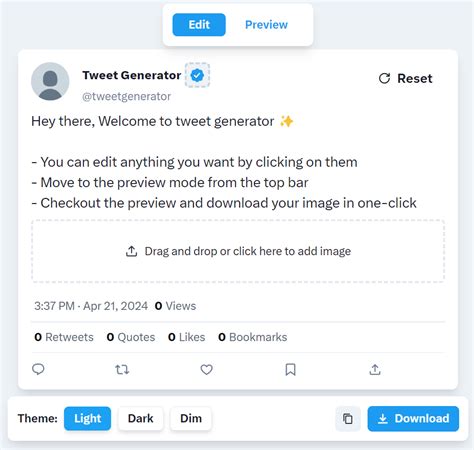Viewport: 474px width, 450px height.
Task: Click the copy to clipboard icon
Action: [348, 419]
